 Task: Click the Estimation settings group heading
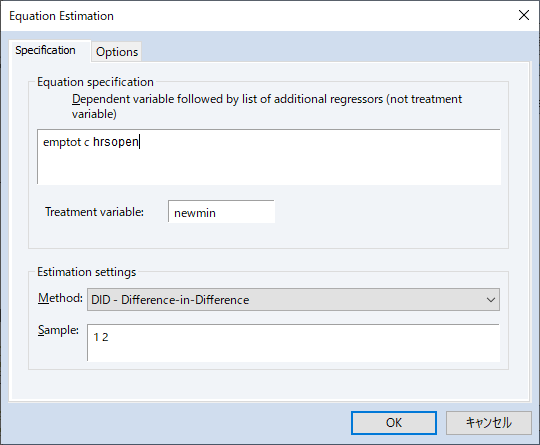click(87, 272)
